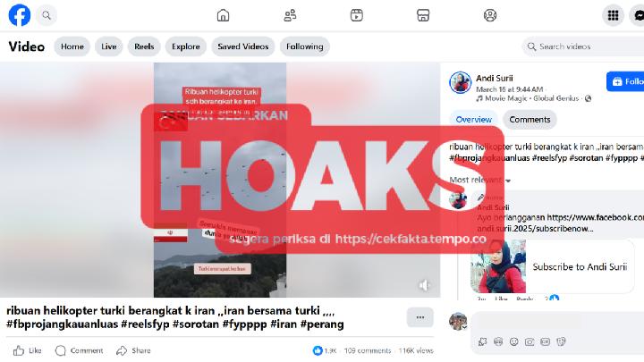The width and height of the screenshot is (644, 362).
Task: Open the nine-dot menu grid icon
Action: (x=613, y=15)
